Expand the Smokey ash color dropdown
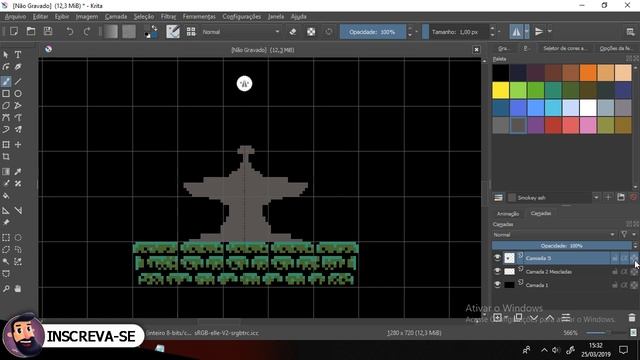The image size is (640, 360). click(x=596, y=198)
